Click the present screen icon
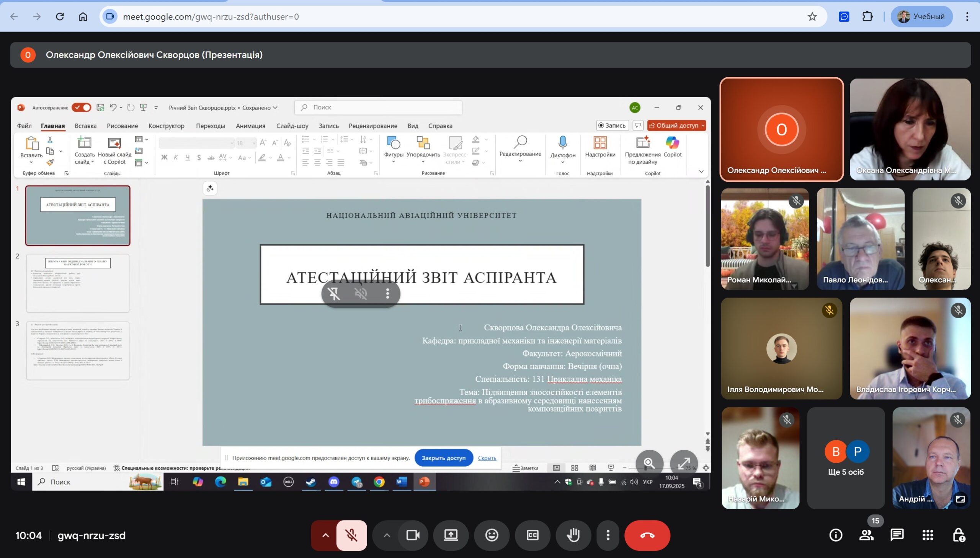This screenshot has height=558, width=980. [451, 535]
